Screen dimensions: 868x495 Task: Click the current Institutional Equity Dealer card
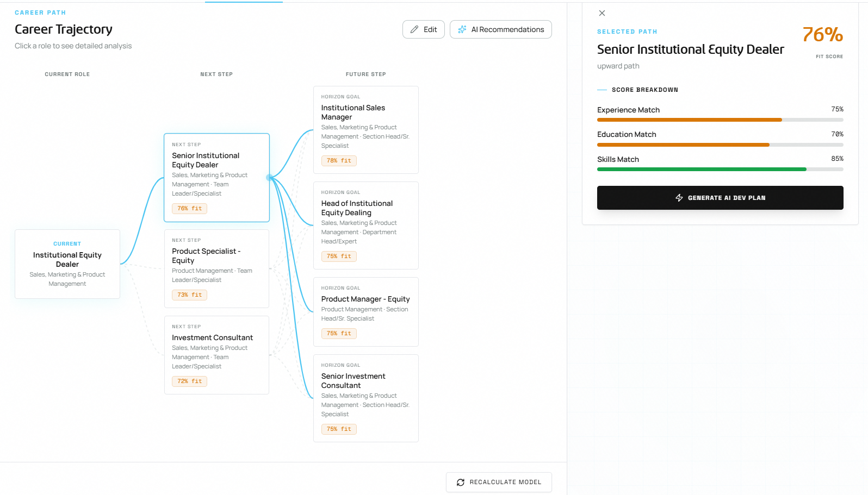(x=67, y=264)
